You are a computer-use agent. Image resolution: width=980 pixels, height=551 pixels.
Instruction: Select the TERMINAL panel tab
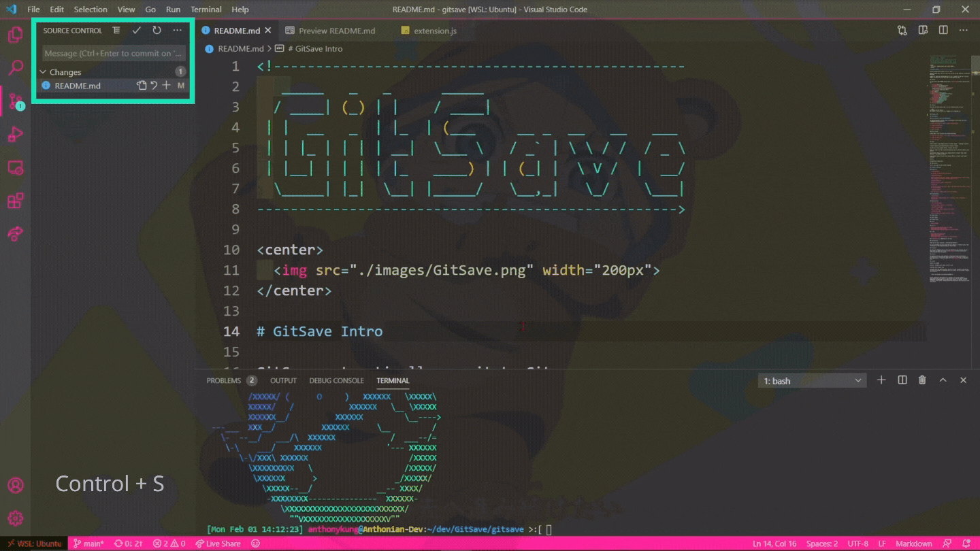coord(393,380)
